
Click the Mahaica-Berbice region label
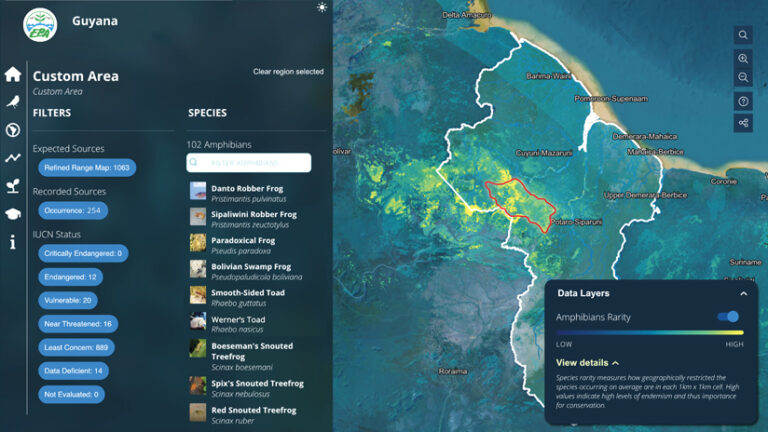(655, 152)
